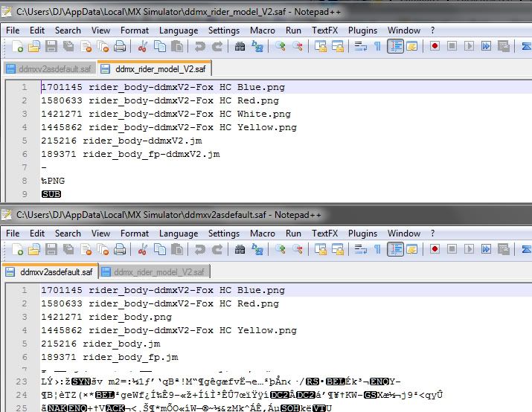Open the Settings menu in the bottom window
Image resolution: width=532 pixels, height=412 pixels.
click(x=224, y=234)
